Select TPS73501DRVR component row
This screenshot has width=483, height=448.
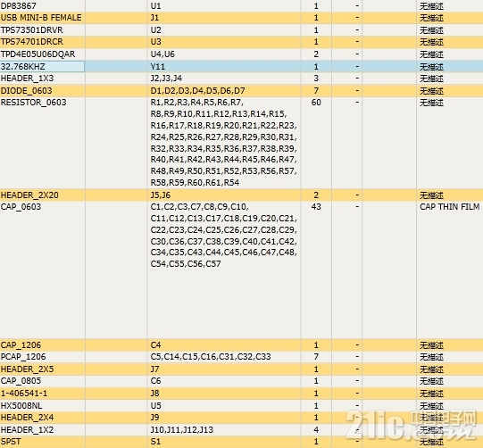(241, 29)
